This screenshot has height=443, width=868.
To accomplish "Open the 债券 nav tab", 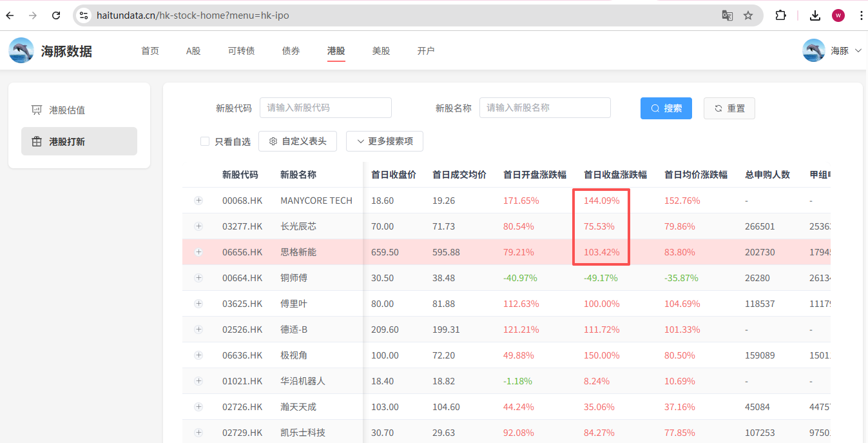I will click(x=291, y=51).
